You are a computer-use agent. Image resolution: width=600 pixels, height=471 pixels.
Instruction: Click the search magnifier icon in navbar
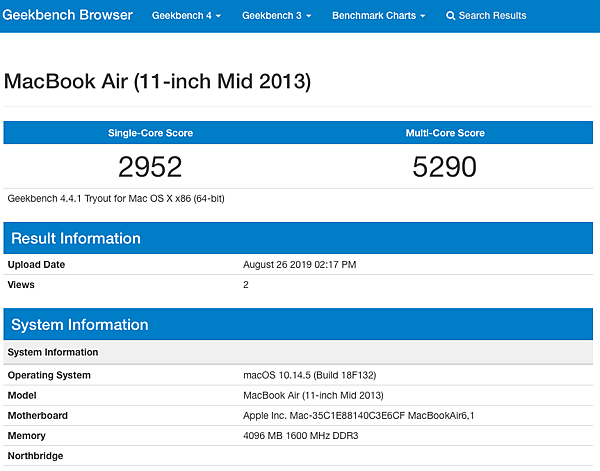pyautogui.click(x=451, y=16)
